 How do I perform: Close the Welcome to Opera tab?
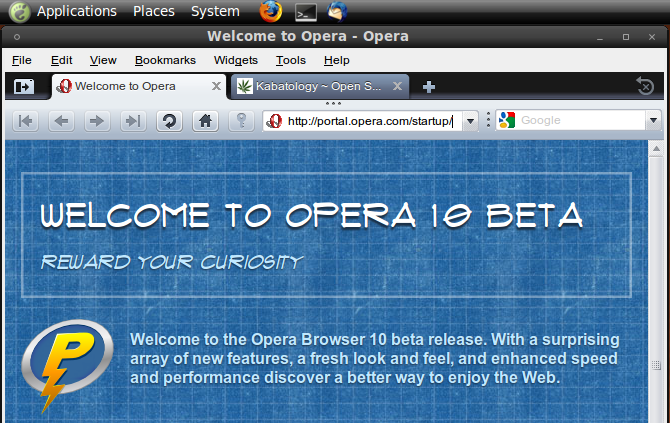click(216, 86)
